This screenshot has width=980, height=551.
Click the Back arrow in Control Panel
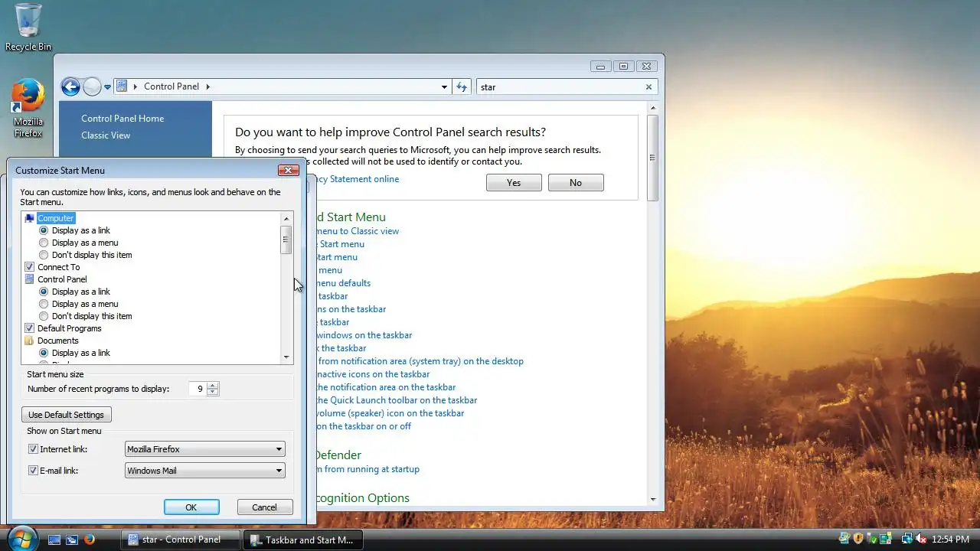tap(70, 86)
